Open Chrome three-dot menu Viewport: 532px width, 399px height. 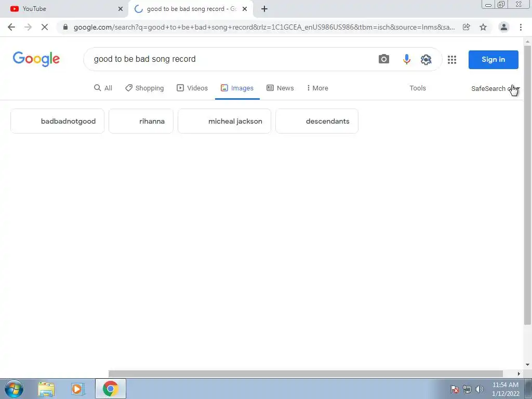pyautogui.click(x=521, y=27)
